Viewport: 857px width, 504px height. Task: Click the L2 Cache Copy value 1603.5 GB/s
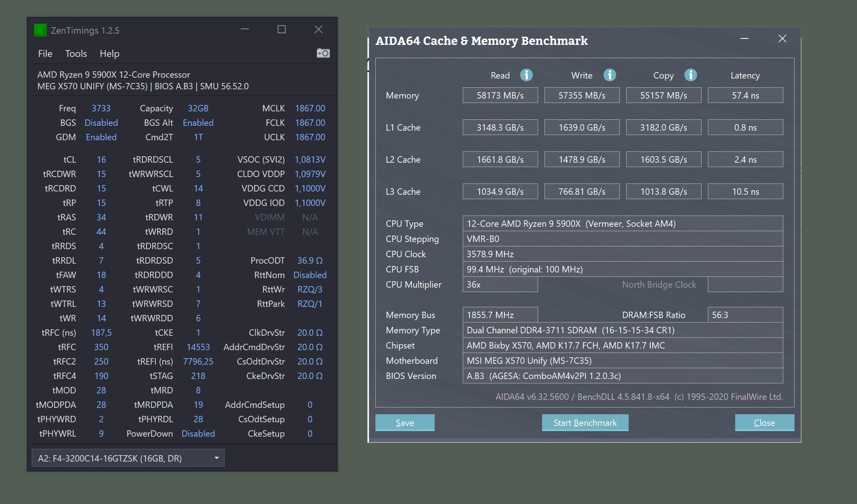click(663, 159)
